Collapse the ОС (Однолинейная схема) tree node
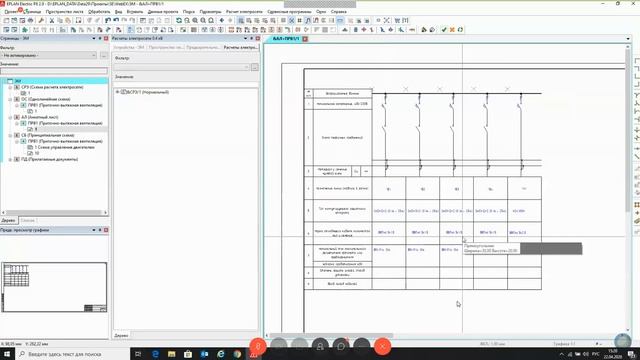This screenshot has height=360, width=640. coord(10,99)
